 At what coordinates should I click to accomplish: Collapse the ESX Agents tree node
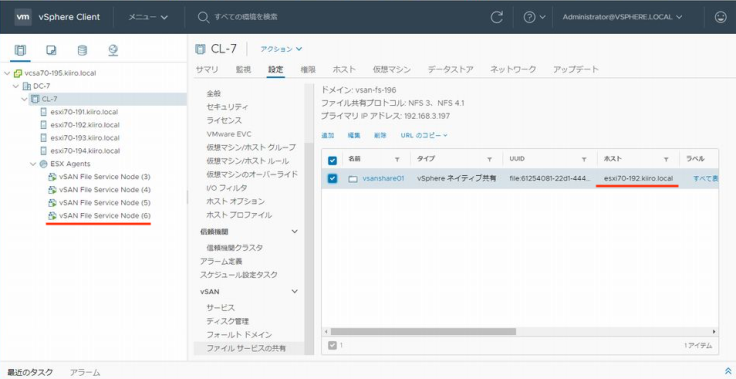33,164
